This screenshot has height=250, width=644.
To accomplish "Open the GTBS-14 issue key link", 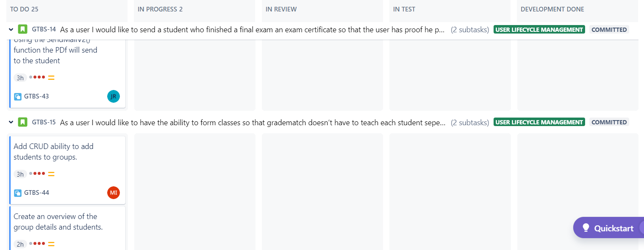I will point(44,29).
